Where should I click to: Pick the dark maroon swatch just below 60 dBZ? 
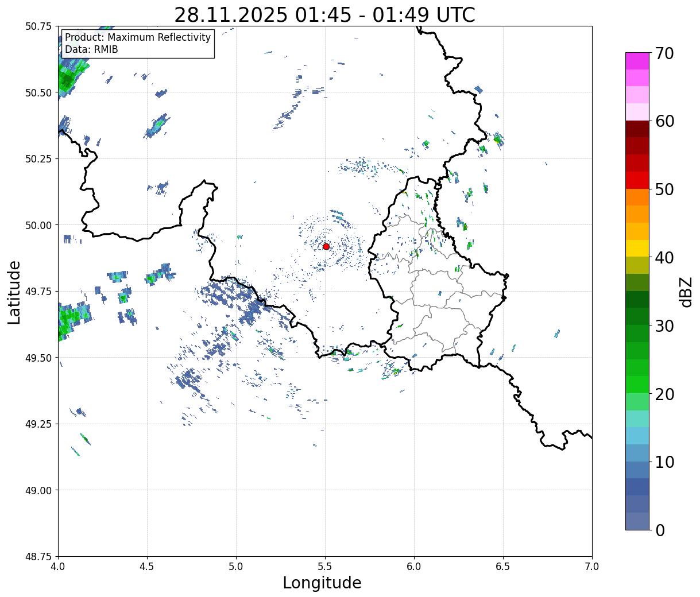[637, 129]
